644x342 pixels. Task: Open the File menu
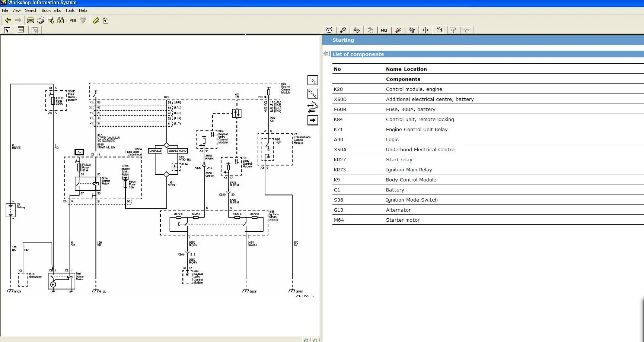pos(5,10)
